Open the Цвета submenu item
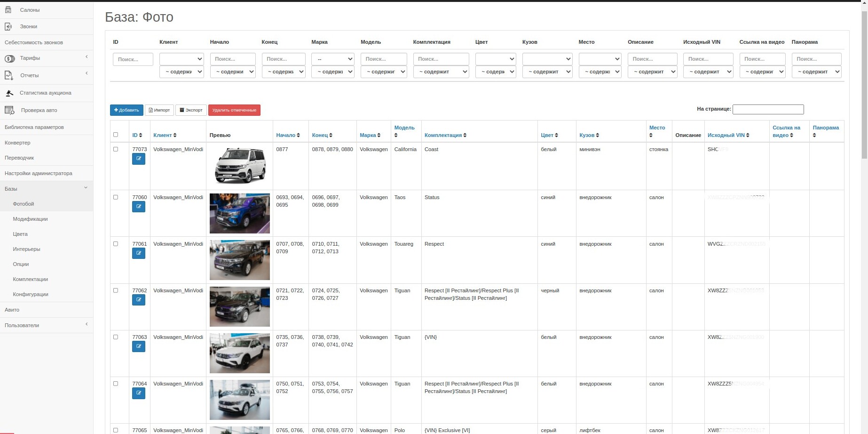The image size is (868, 434). coord(20,234)
